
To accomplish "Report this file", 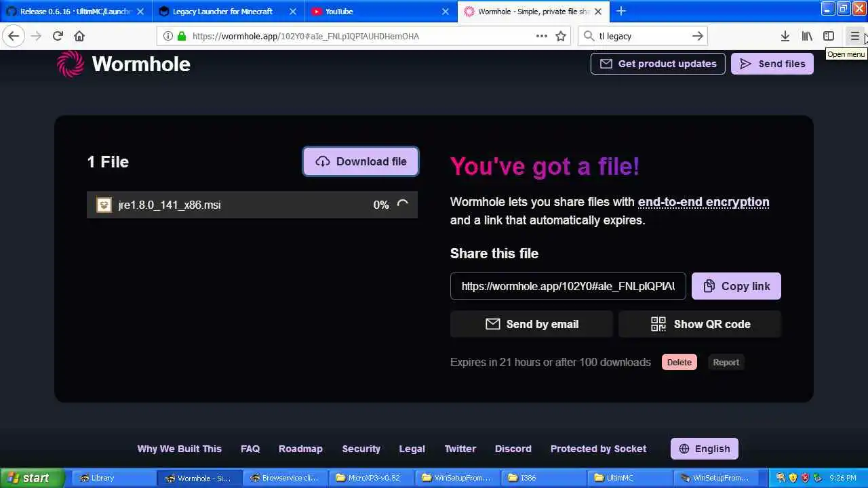I will 726,362.
